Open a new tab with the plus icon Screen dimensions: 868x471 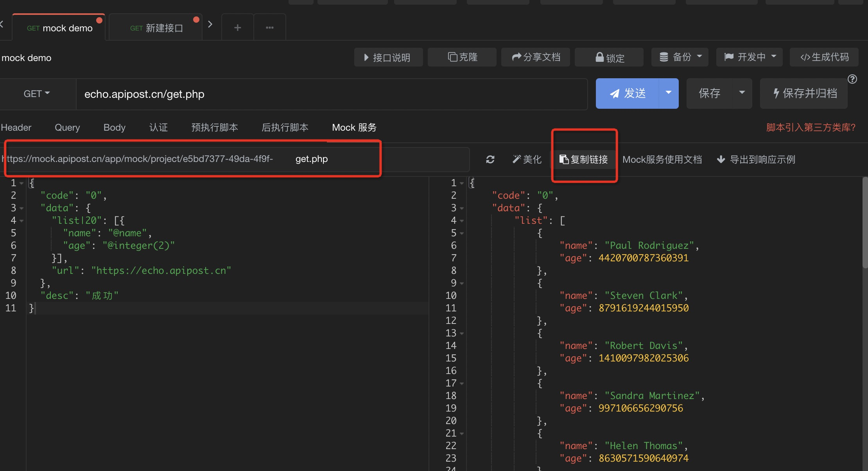237,28
